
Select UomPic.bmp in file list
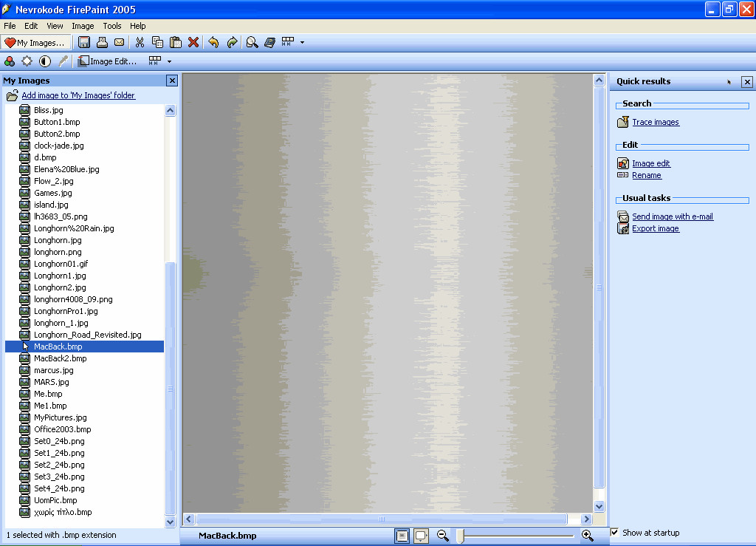pyautogui.click(x=55, y=500)
